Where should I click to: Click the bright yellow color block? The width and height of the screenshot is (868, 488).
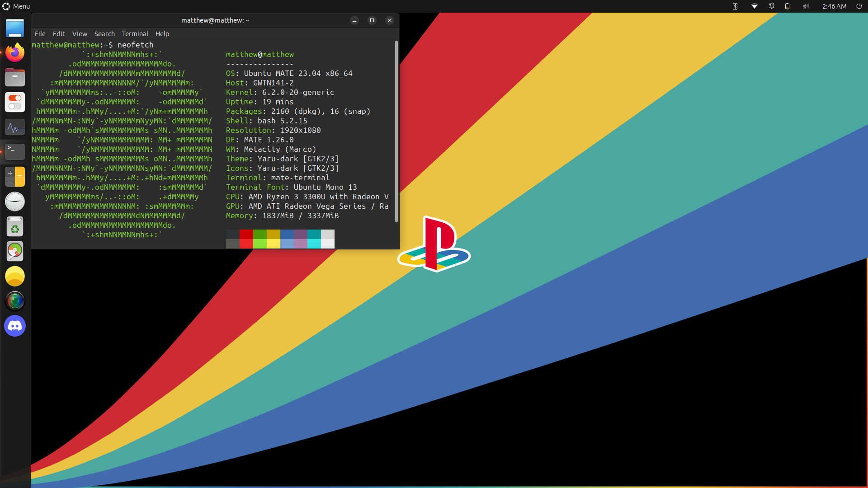[x=274, y=244]
